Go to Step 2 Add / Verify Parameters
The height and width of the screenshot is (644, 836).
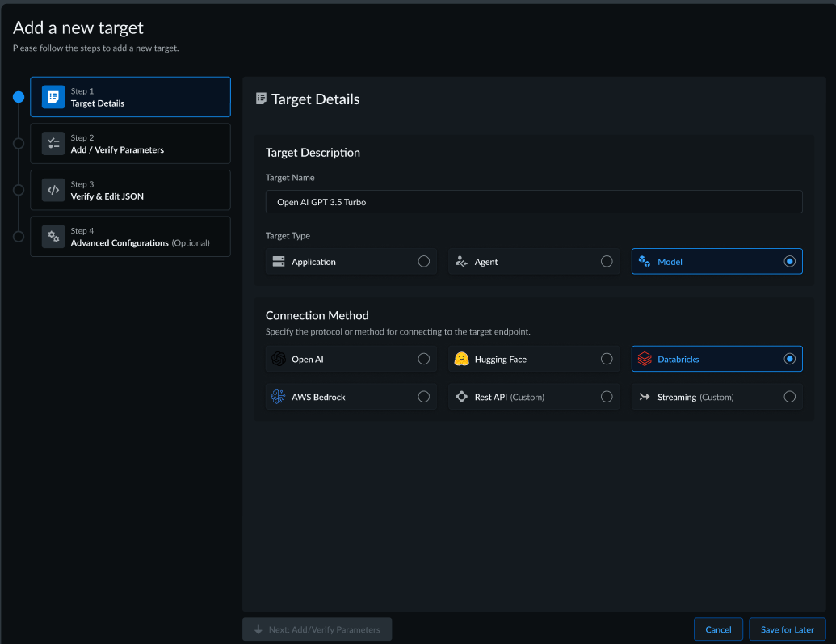point(130,144)
